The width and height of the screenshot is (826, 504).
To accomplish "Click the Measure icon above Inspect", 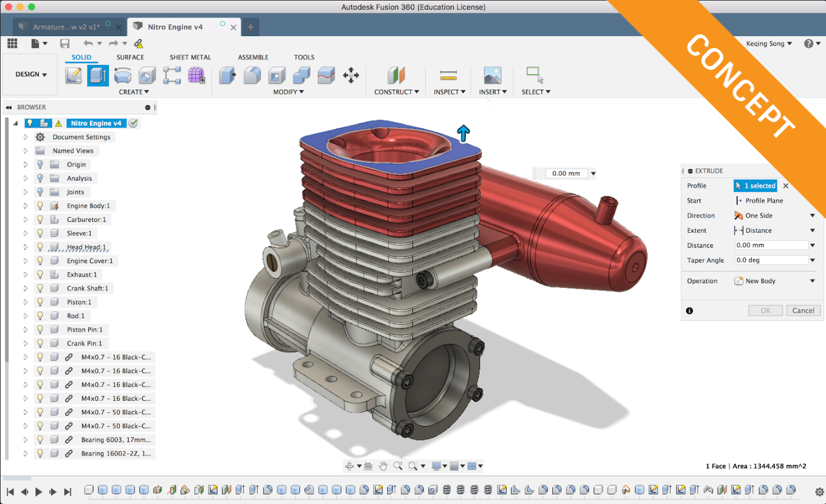I will (448, 75).
